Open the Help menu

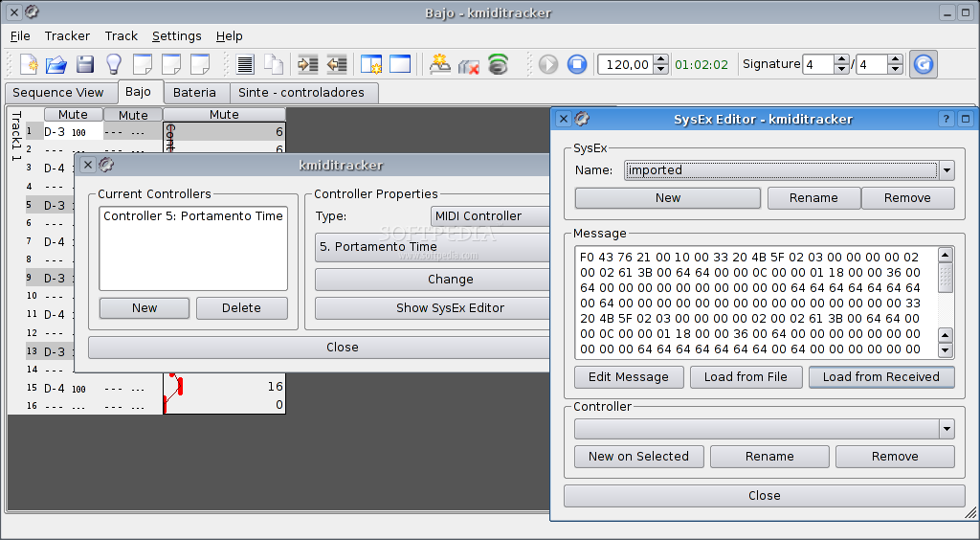click(229, 36)
